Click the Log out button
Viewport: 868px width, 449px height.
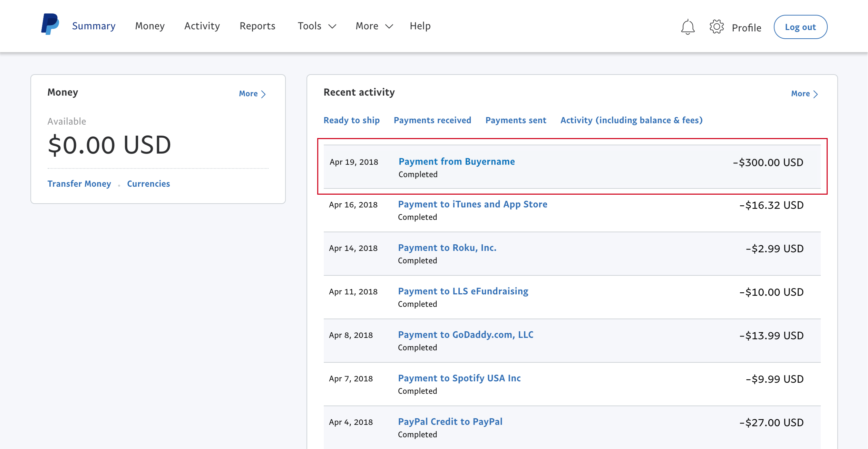tap(800, 27)
